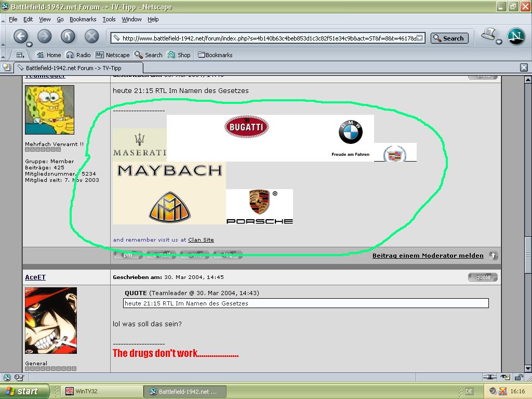The height and width of the screenshot is (399, 532).
Task: Open the Print options dropdown arrow
Action: 499,42
